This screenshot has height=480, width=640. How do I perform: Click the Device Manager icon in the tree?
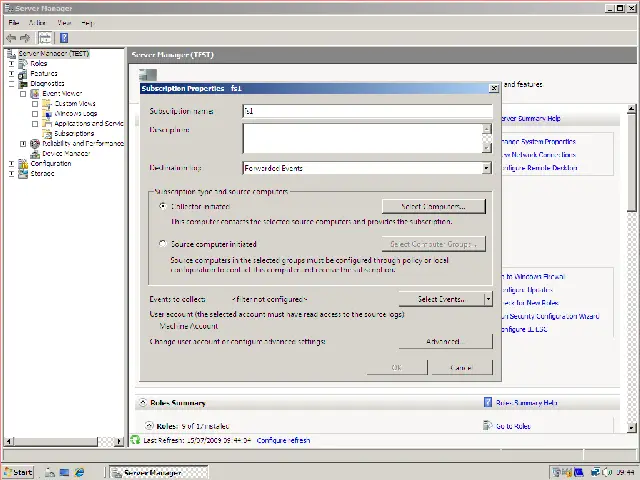pyautogui.click(x=35, y=153)
